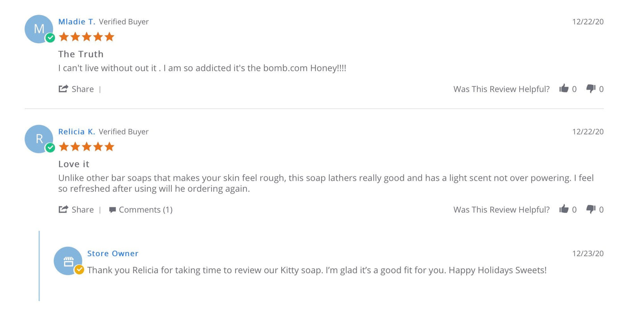644x320 pixels.
Task: Click the review title "The Truth"
Action: (81, 54)
